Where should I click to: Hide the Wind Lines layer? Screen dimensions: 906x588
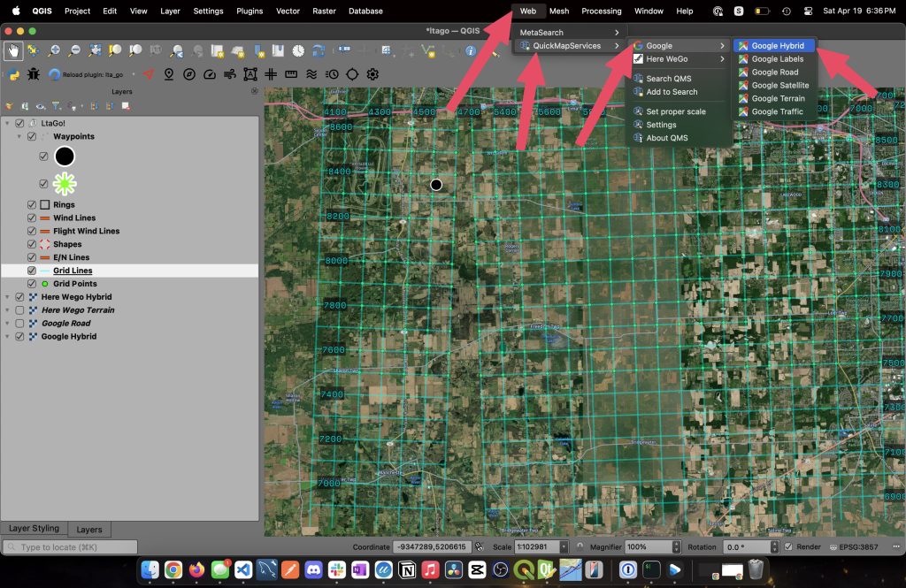(x=32, y=218)
